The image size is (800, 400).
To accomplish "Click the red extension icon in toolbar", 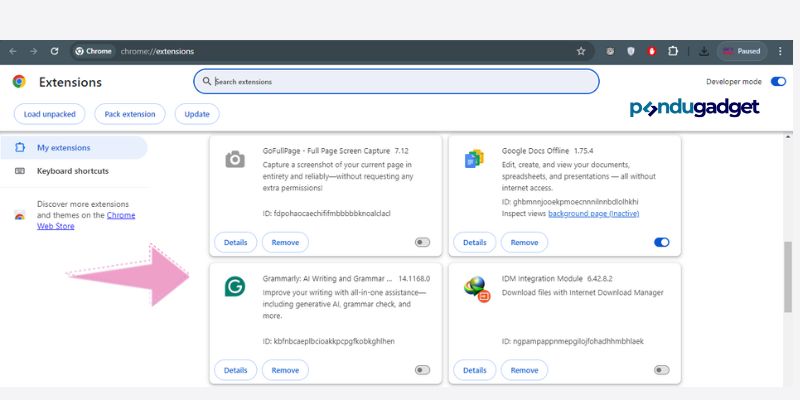I will coord(652,52).
